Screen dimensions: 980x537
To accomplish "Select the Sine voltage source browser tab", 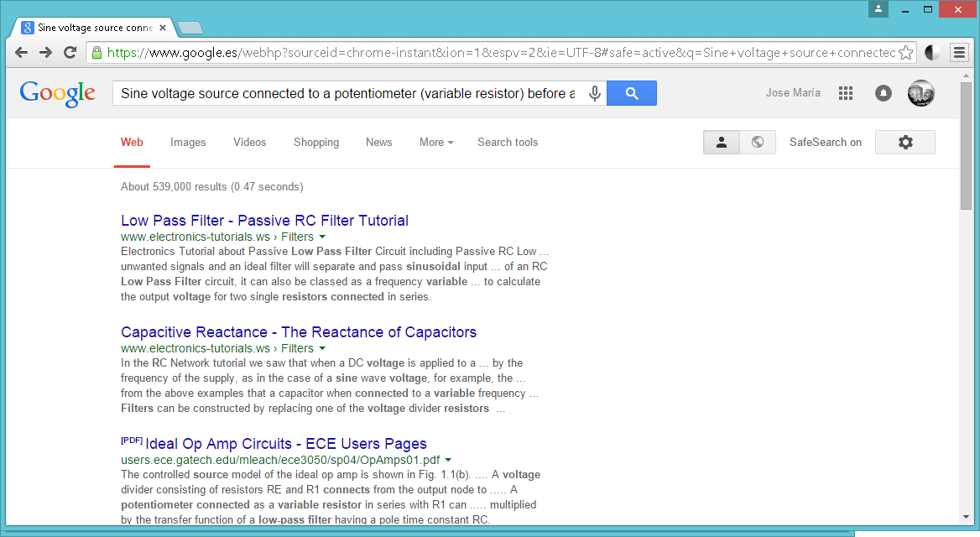I will (94, 28).
